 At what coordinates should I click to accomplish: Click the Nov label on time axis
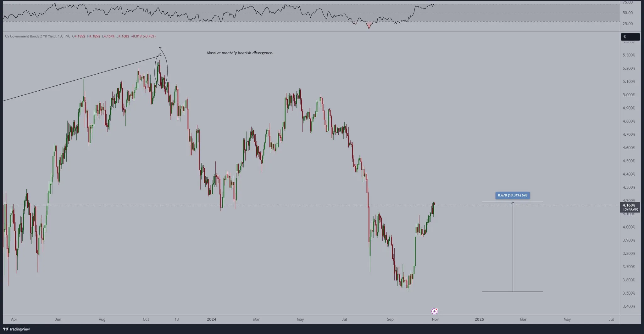click(435, 319)
